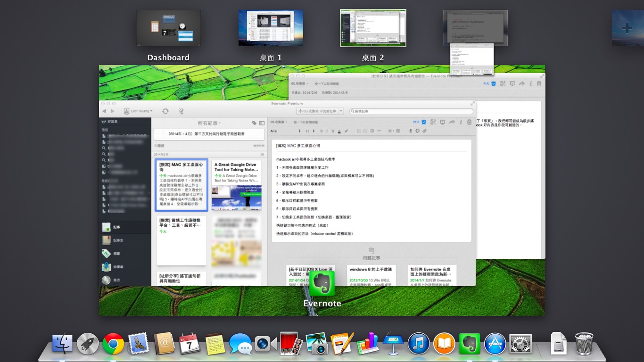Click the Evernote sync icon
The height and width of the screenshot is (362, 644).
point(165,111)
